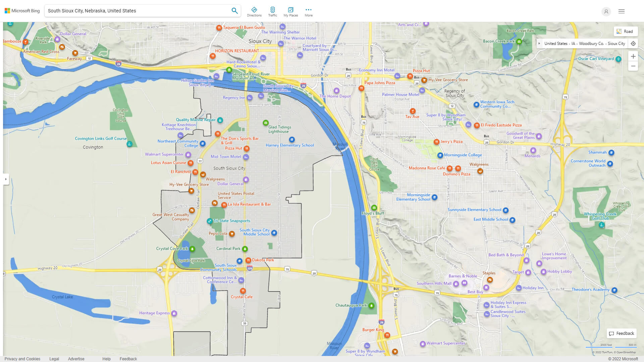Open My Places

(290, 11)
